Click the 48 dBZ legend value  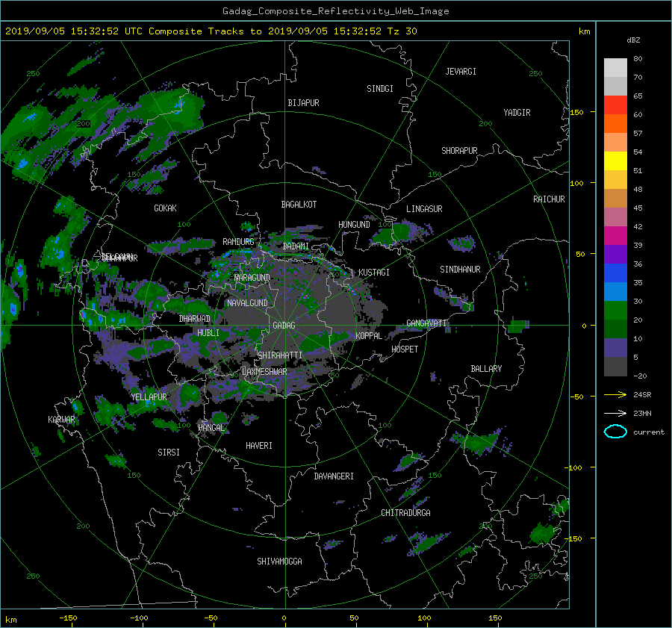coord(638,189)
